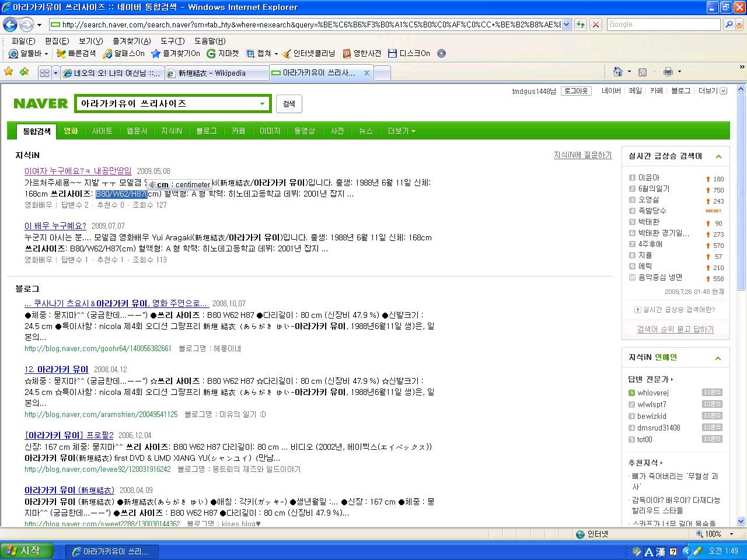
Task: Open 파일(F) menu
Action: [x=23, y=41]
